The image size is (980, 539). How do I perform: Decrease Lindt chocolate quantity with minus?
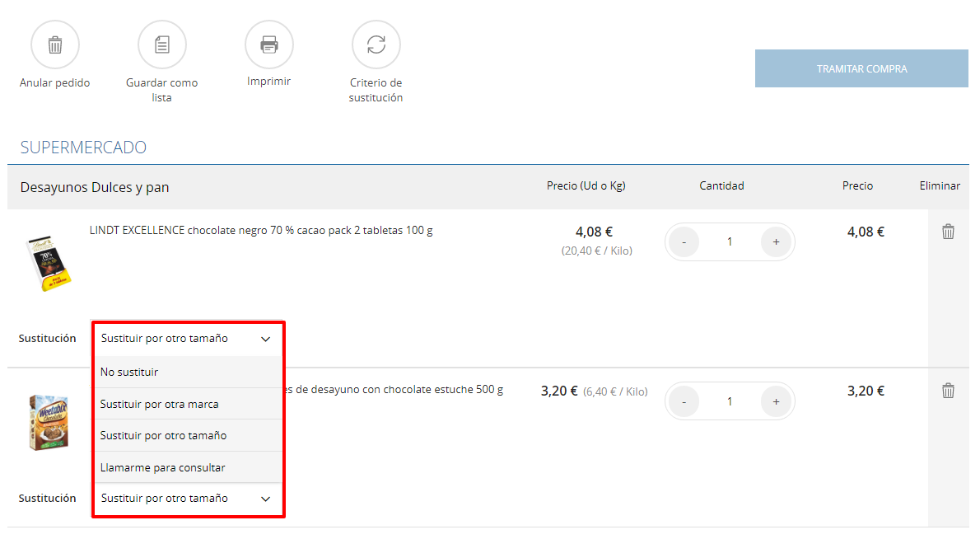pyautogui.click(x=684, y=242)
